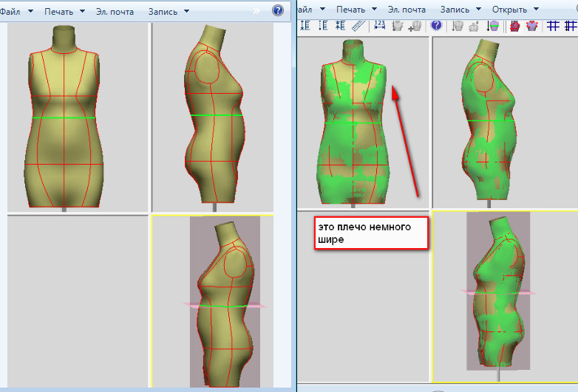Expand the Открыть dropdown arrow in right window

(536, 9)
